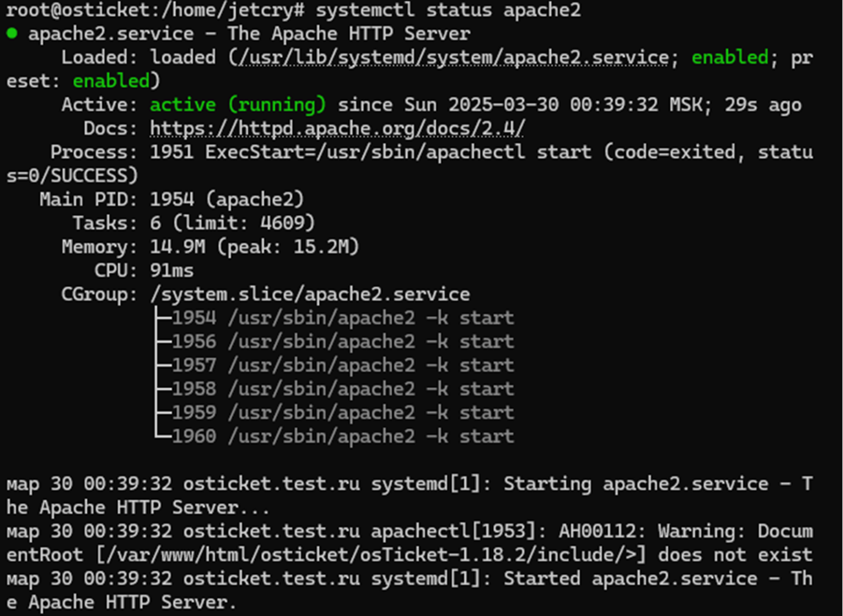This screenshot has width=843, height=616.
Task: Click the CPU 91ms value
Action: 172,270
